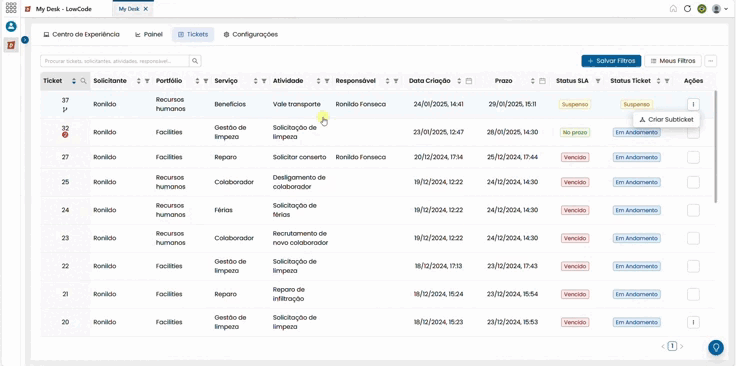Open Prazo calendar filter
The image size is (736, 366).
(542, 81)
